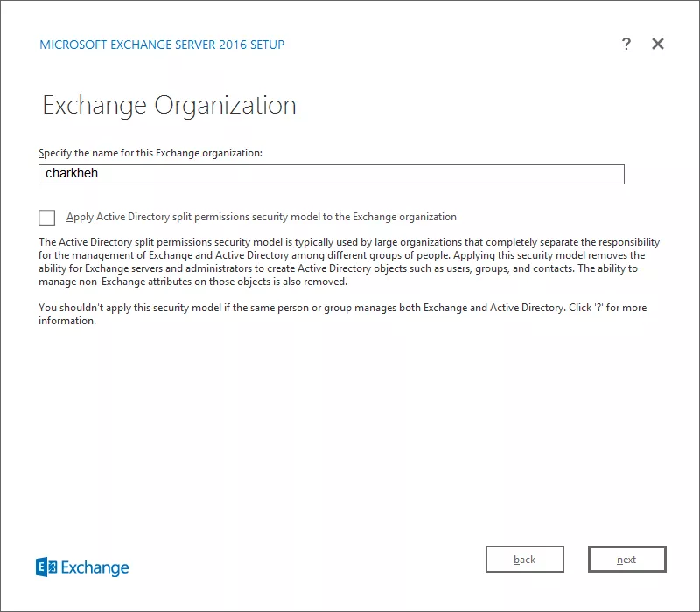The height and width of the screenshot is (612, 700).
Task: Click paragraph starting 'The Active Directory split permissions'
Action: coord(349,261)
